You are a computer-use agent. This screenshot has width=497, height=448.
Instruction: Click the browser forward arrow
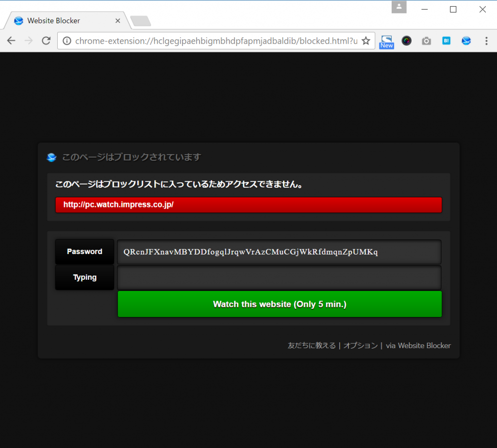(29, 41)
